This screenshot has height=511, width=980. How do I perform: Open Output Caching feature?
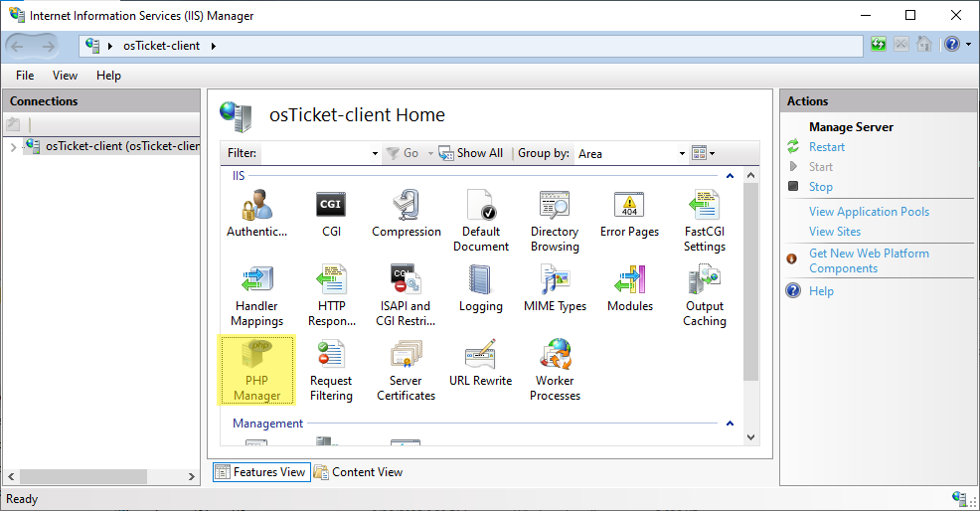tap(705, 295)
